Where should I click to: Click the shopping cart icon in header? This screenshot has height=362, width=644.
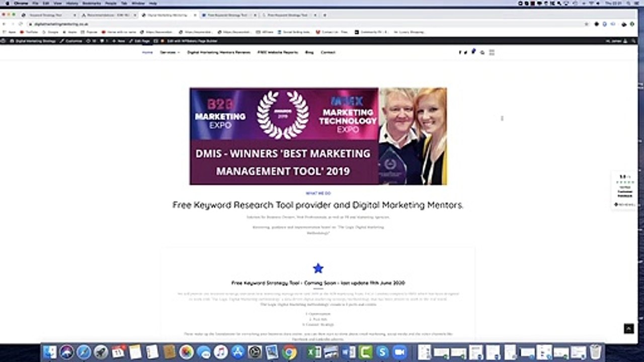pyautogui.click(x=473, y=51)
